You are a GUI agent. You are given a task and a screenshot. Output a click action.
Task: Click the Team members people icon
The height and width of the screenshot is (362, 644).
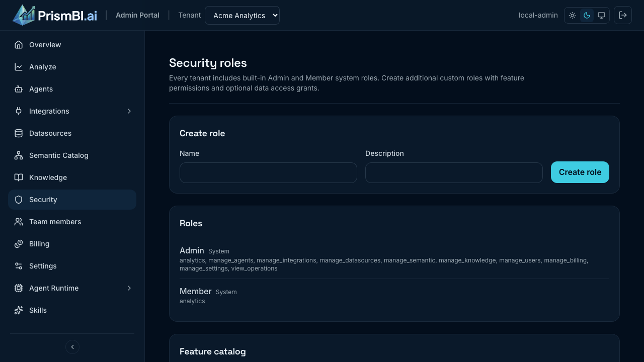(x=19, y=222)
